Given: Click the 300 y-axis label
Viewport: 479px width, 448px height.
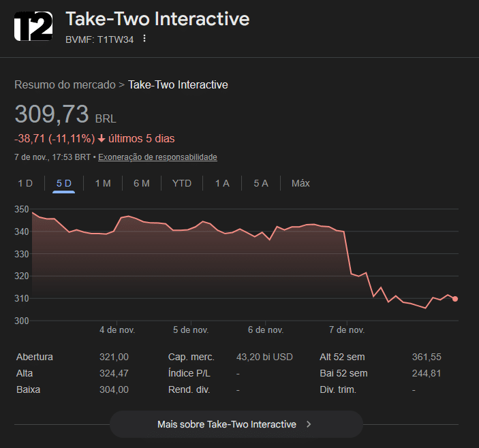Looking at the screenshot, I should pos(22,321).
